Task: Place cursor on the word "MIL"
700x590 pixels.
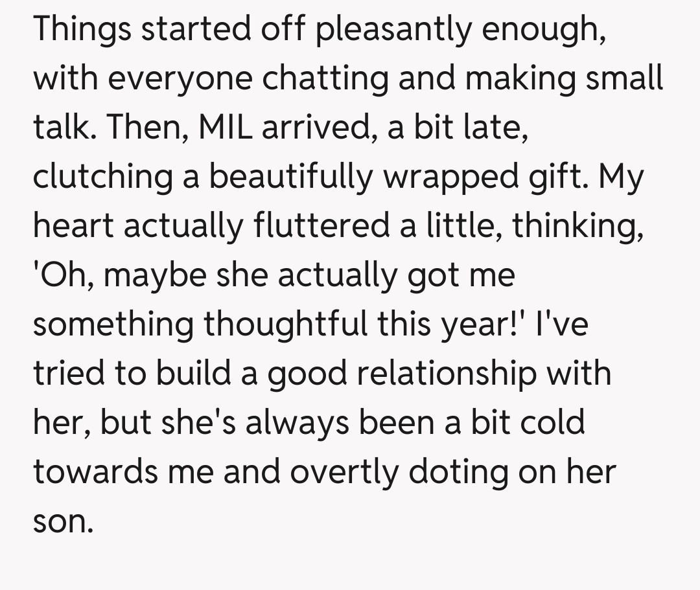Action: click(x=225, y=128)
